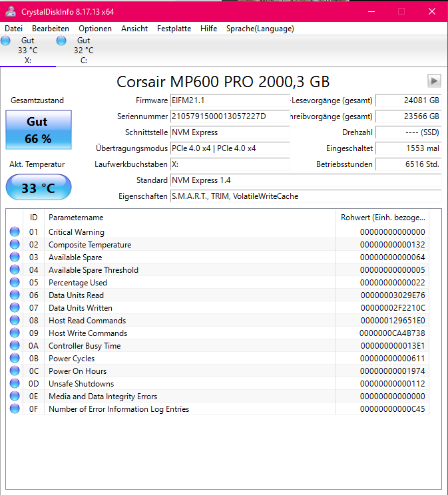Click the Übertragungsmodus field PCIe 4.0 x4

(x=230, y=148)
